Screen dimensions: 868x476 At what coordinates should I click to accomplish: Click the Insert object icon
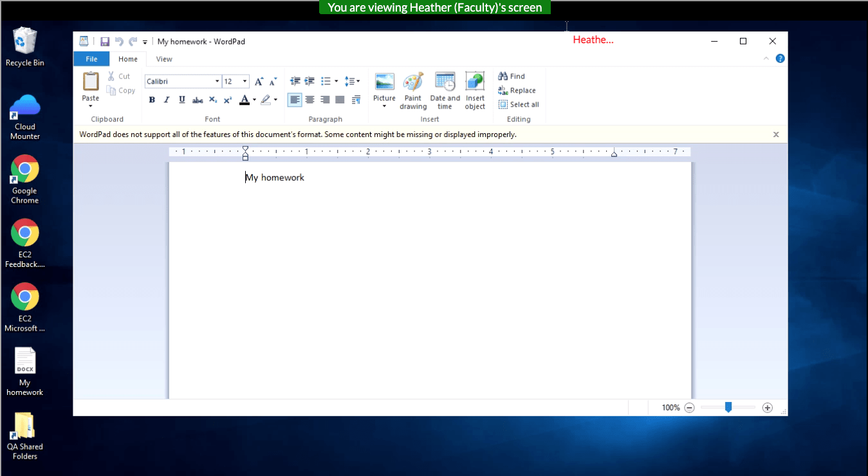pyautogui.click(x=475, y=91)
